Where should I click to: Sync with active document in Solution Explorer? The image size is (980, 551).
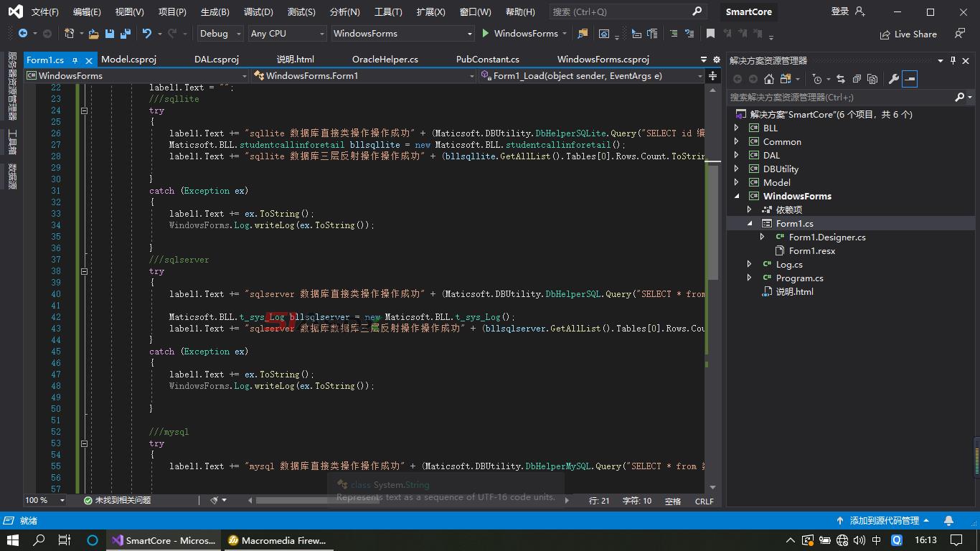point(841,79)
